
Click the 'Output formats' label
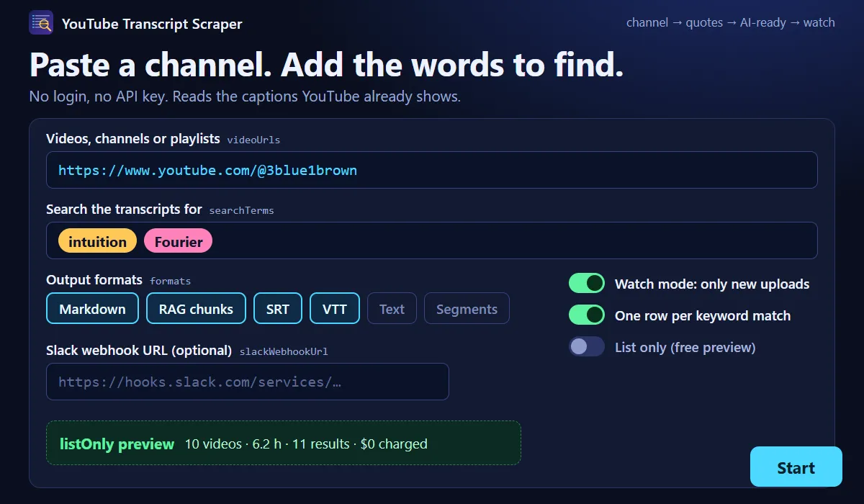pos(94,280)
